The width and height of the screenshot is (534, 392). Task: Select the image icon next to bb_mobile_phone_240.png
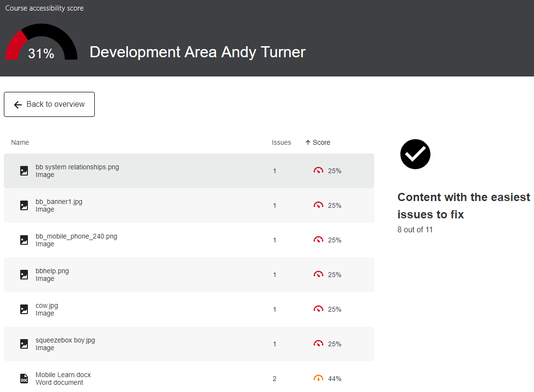[x=24, y=240]
